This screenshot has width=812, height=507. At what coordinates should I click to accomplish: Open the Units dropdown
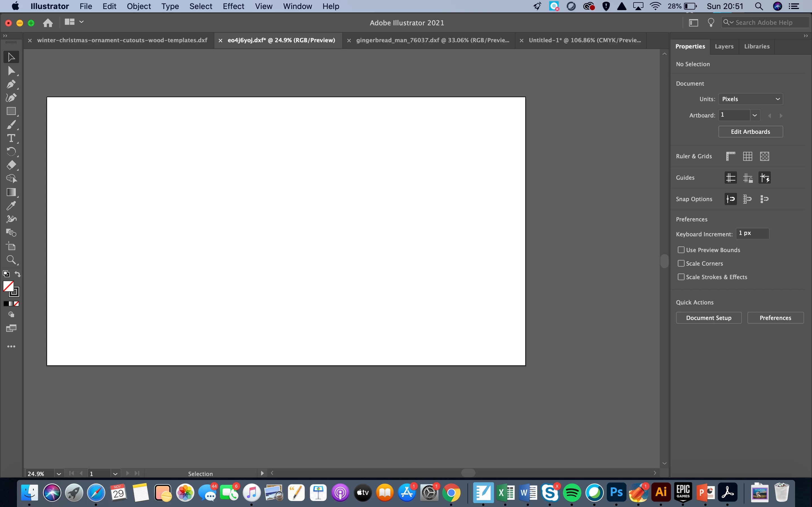click(x=750, y=99)
